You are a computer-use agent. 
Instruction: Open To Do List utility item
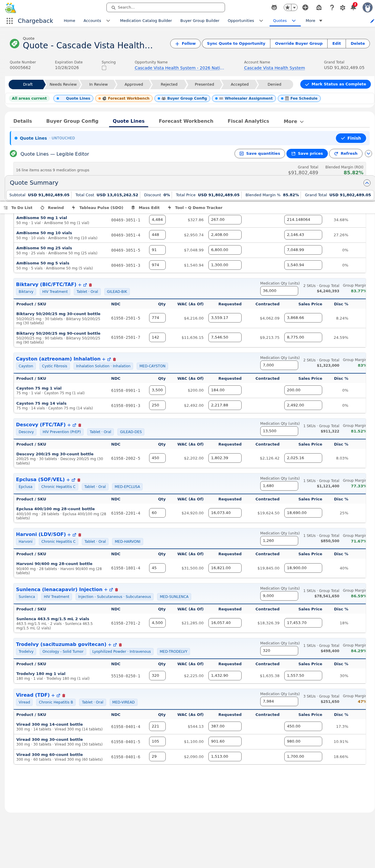(18, 208)
